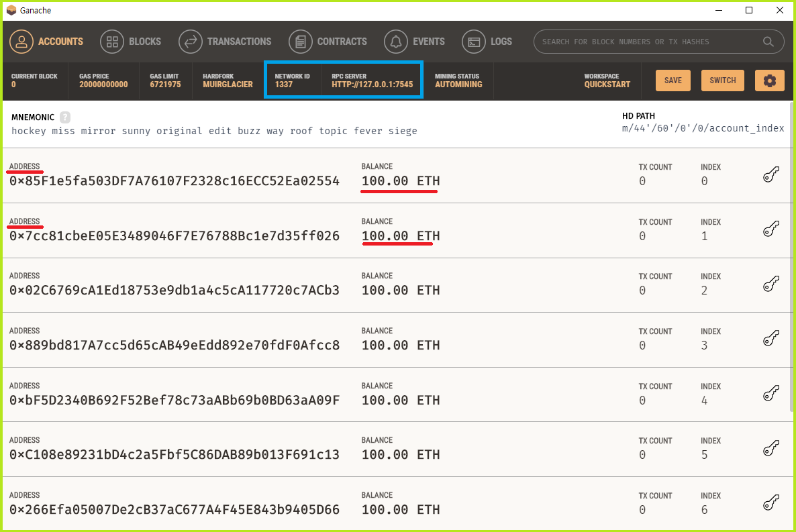Click the Ganache app icon in title bar

(11, 10)
